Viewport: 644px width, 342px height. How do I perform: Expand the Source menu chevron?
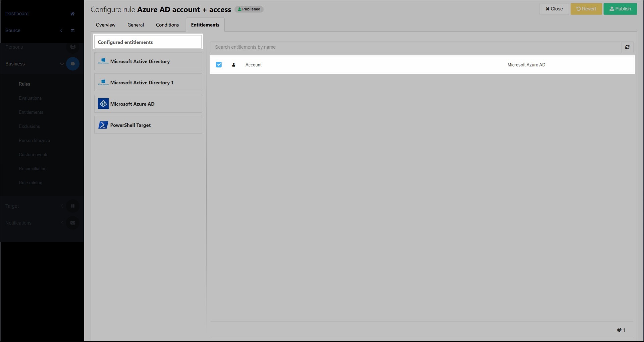[x=61, y=31]
